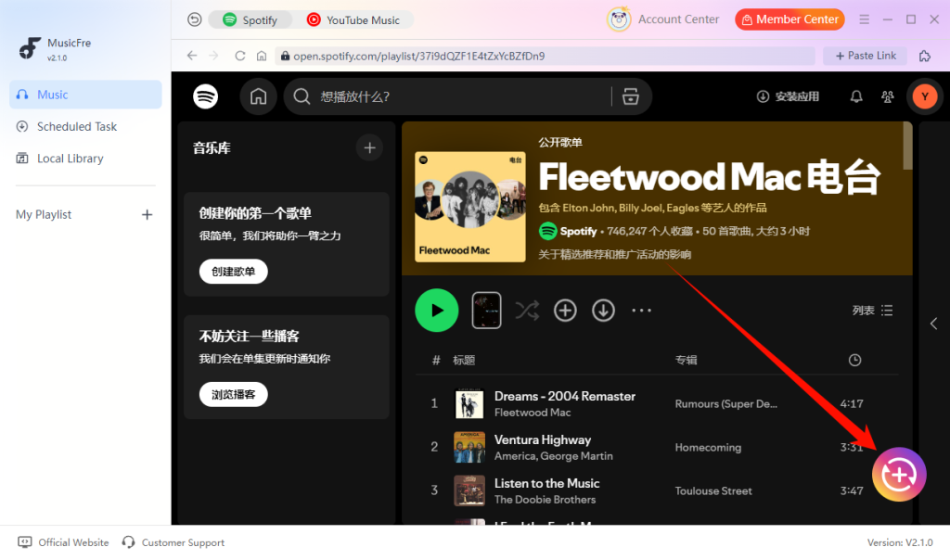The height and width of the screenshot is (560, 950).
Task: Open the hamburger menu in title bar
Action: [864, 19]
